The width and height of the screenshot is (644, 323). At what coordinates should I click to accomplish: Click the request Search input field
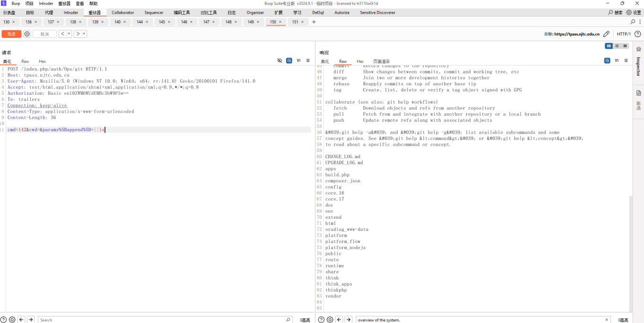(x=161, y=320)
